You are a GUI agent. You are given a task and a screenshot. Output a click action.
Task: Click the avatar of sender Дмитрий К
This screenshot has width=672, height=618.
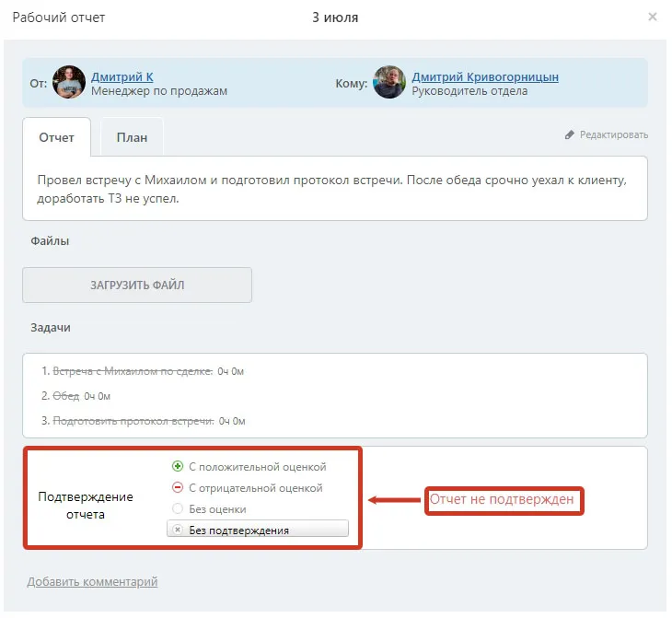tap(69, 82)
